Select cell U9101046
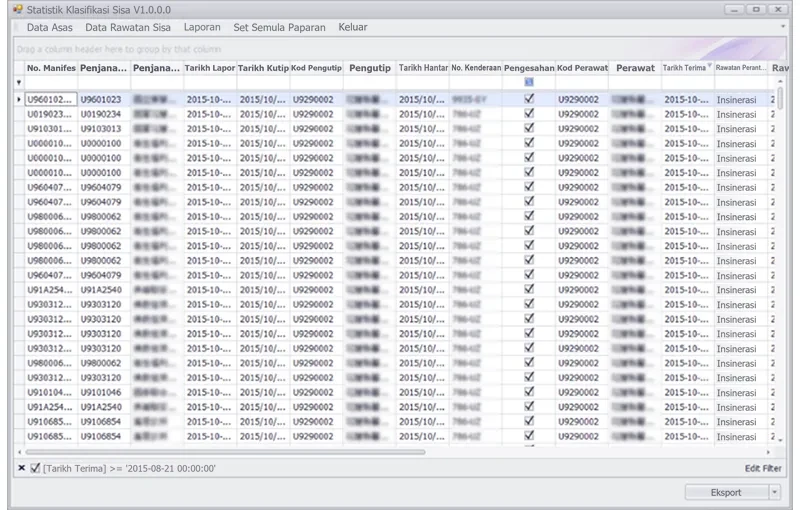 tap(104, 392)
